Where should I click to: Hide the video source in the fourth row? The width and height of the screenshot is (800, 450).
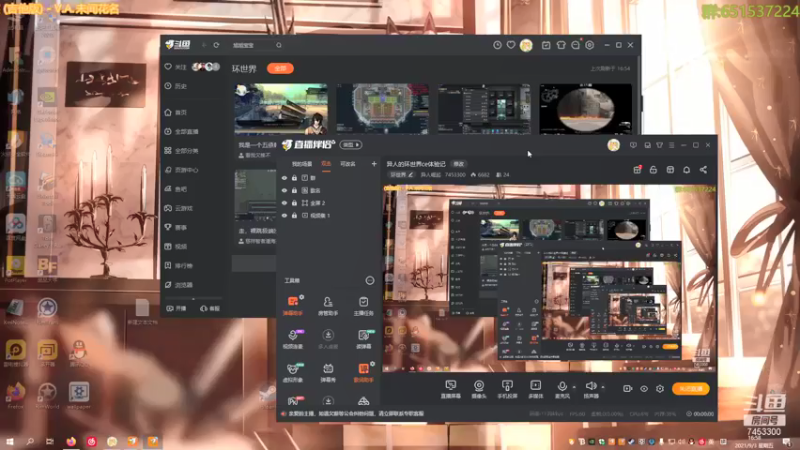point(284,215)
